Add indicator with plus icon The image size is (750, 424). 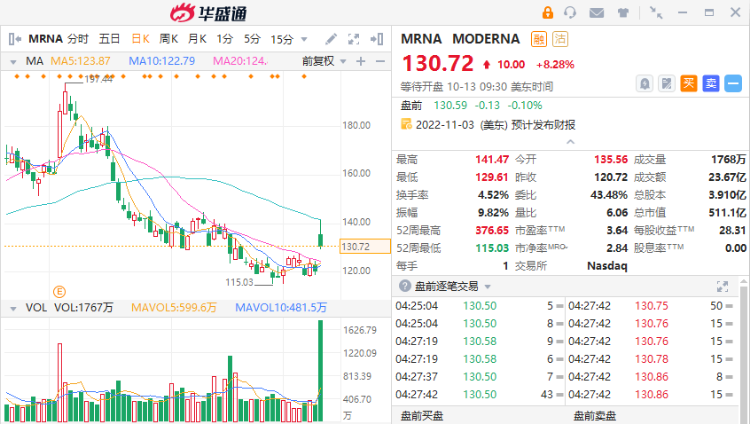point(361,61)
